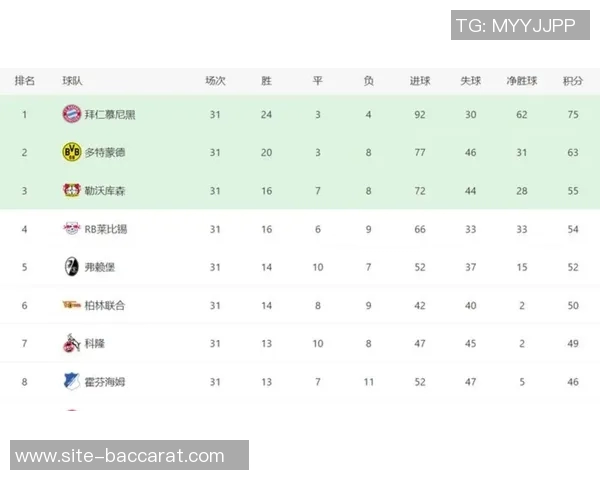This screenshot has height=480, width=600.
Task: Sort by the 净胜球 column header
Action: coord(522,81)
